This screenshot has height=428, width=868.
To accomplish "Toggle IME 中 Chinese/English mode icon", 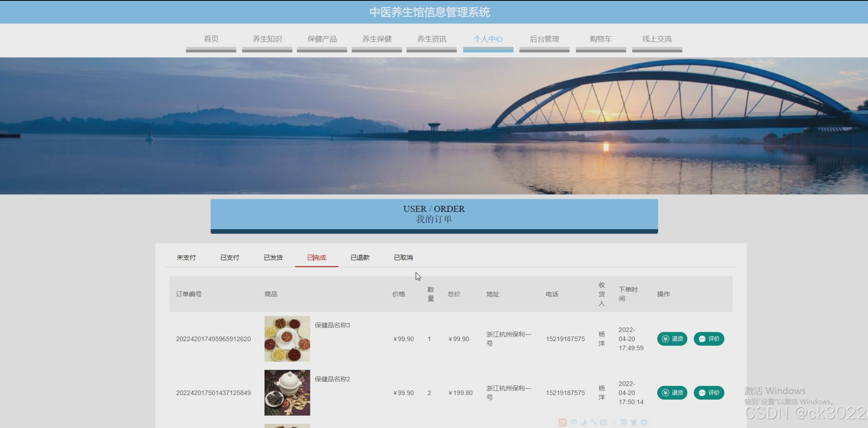I will coord(574,422).
